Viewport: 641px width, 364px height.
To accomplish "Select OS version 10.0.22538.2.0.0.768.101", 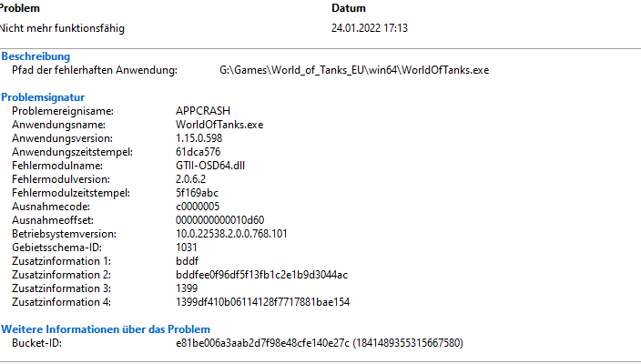I will [x=231, y=234].
